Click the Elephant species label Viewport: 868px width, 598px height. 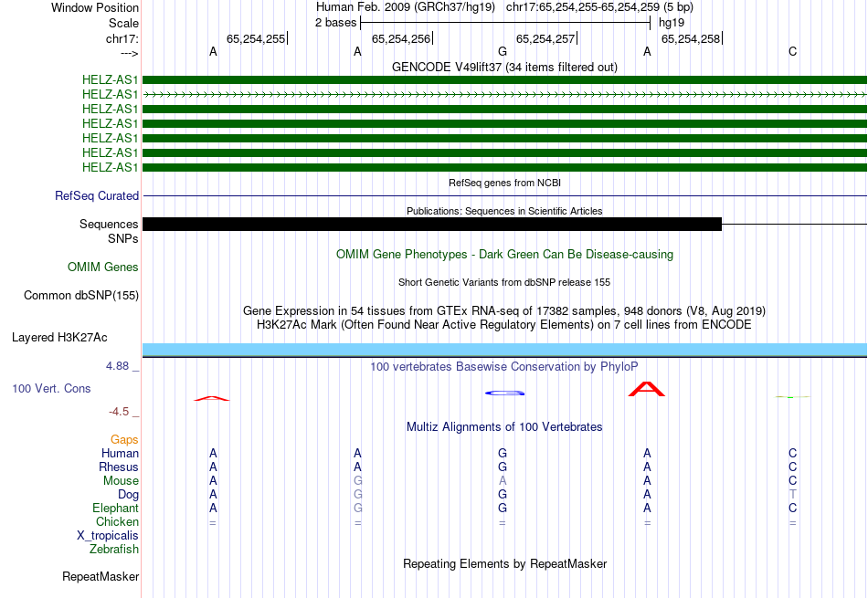(x=115, y=509)
